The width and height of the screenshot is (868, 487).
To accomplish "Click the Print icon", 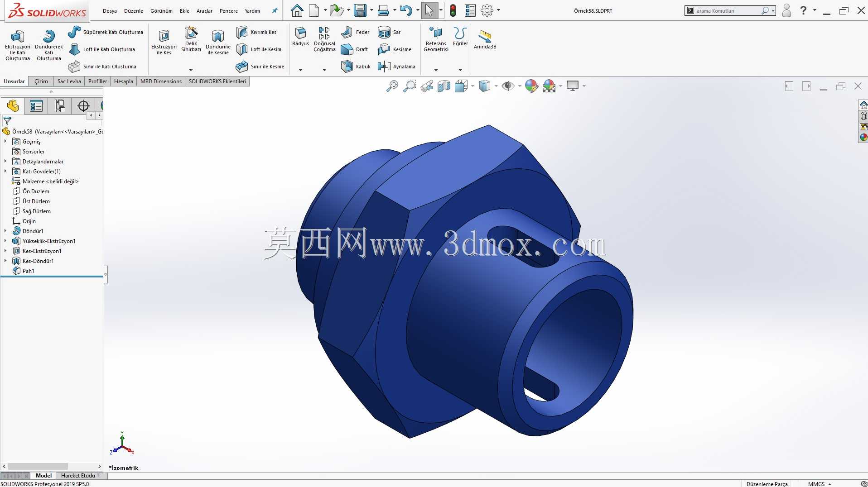I will click(x=383, y=10).
